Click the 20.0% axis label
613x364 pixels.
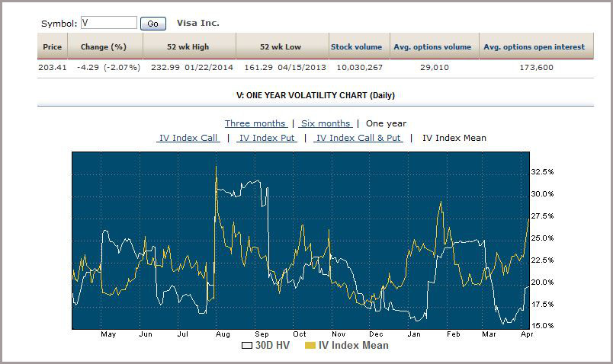[x=542, y=282]
